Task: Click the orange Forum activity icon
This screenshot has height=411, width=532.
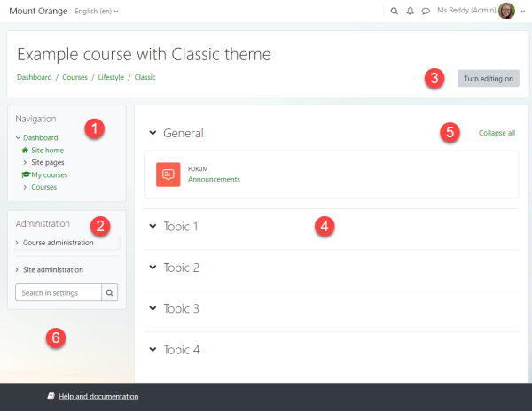Action: click(168, 174)
